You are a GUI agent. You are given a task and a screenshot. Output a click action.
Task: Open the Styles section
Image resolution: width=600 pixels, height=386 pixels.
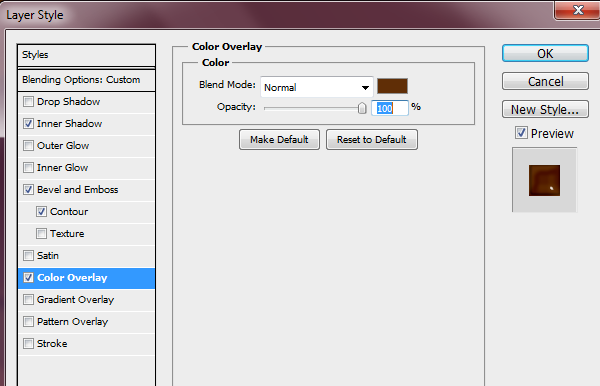click(86, 55)
